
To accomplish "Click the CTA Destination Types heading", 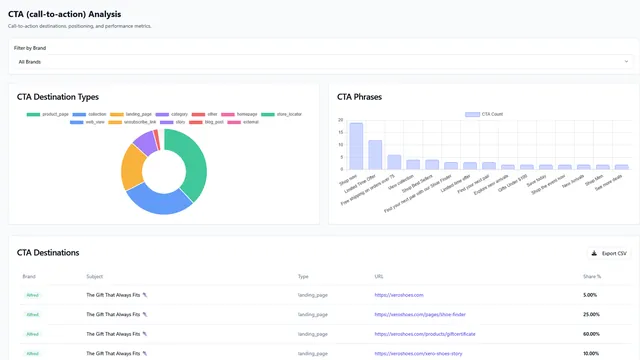I will pyautogui.click(x=58, y=97).
